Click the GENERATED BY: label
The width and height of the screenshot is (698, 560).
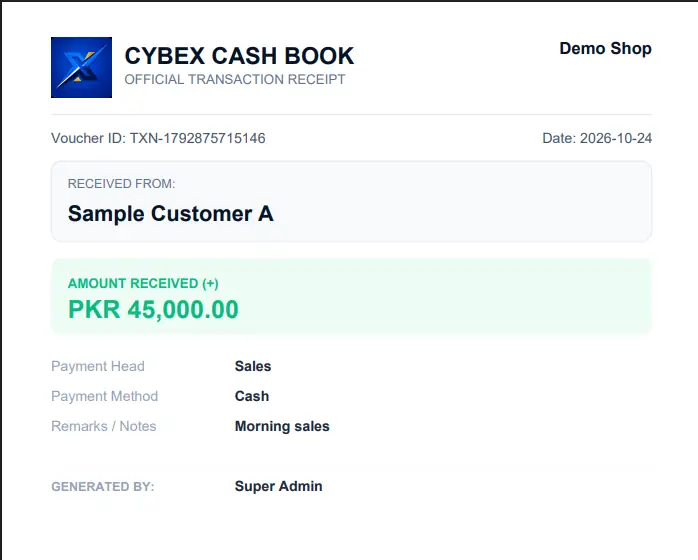103,487
